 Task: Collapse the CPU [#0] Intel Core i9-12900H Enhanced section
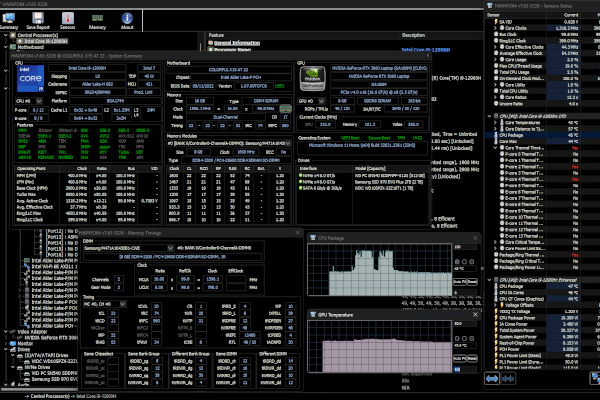(x=489, y=280)
